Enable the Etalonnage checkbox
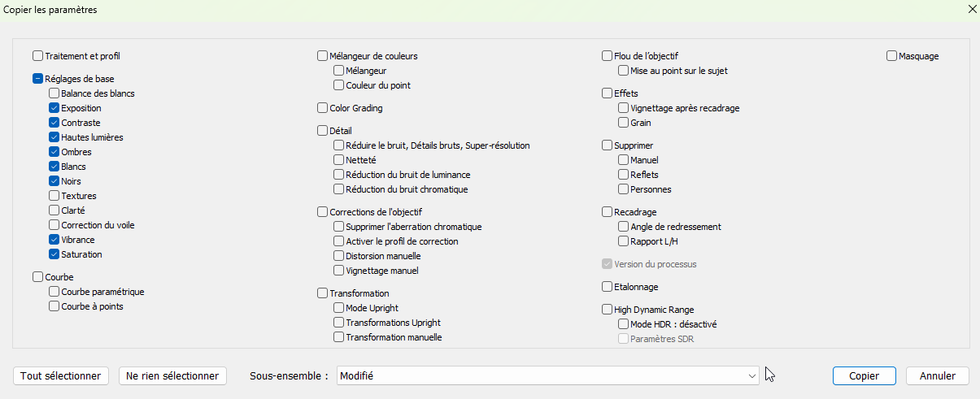Image resolution: width=980 pixels, height=399 pixels. coord(607,287)
